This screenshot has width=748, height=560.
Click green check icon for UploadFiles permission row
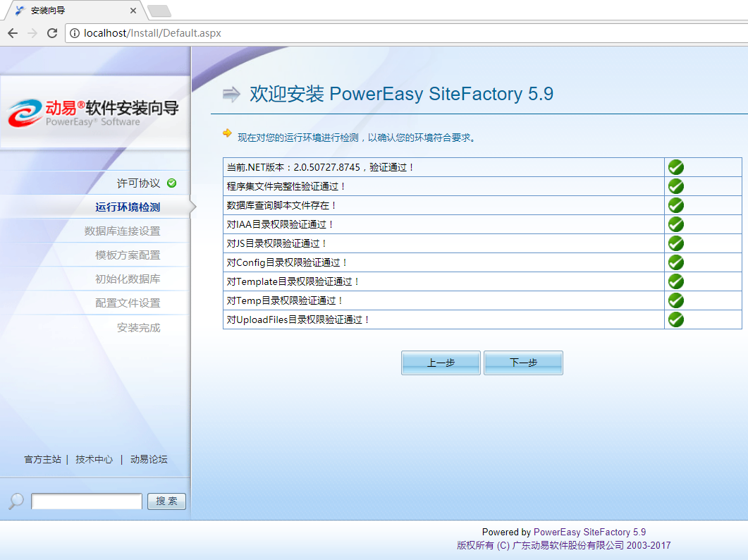pyautogui.click(x=675, y=319)
